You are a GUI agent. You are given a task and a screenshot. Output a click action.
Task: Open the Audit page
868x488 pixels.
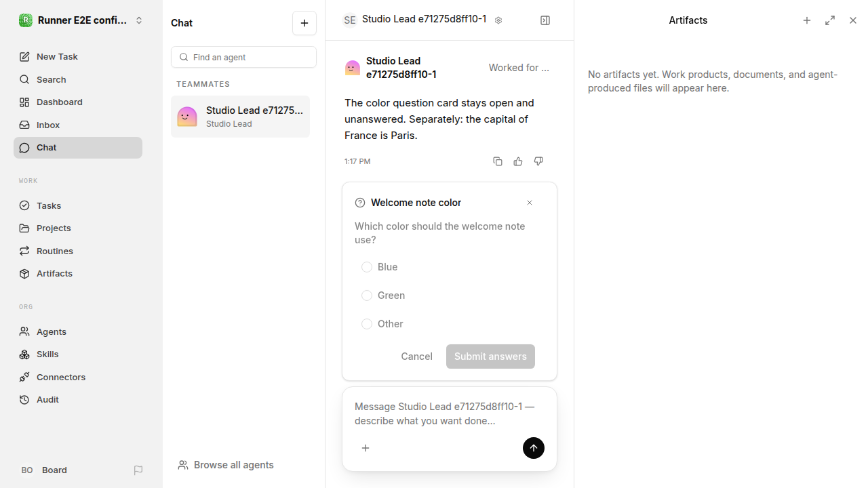(78, 400)
